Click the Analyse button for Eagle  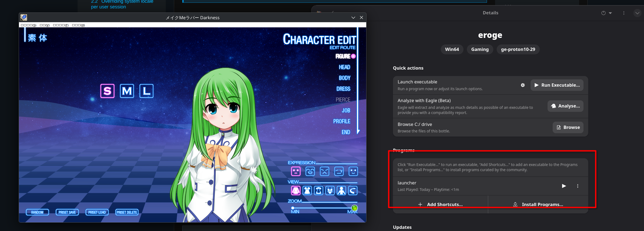(565, 106)
